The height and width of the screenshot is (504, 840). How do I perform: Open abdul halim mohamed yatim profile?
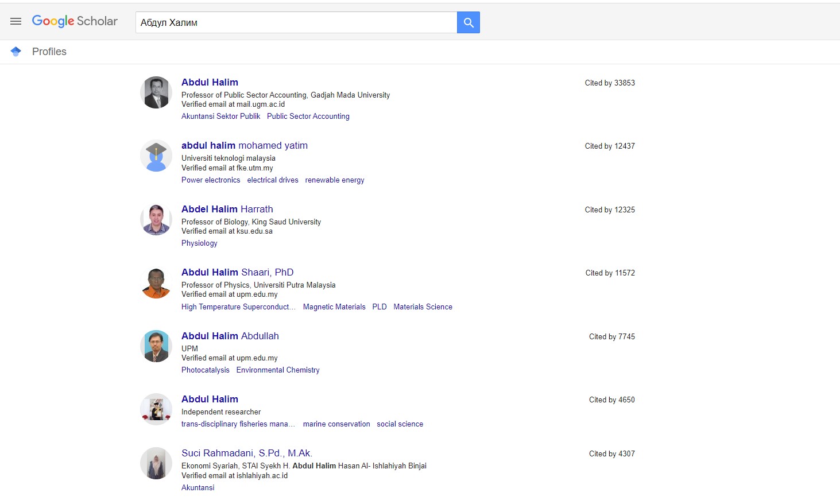[x=245, y=145]
